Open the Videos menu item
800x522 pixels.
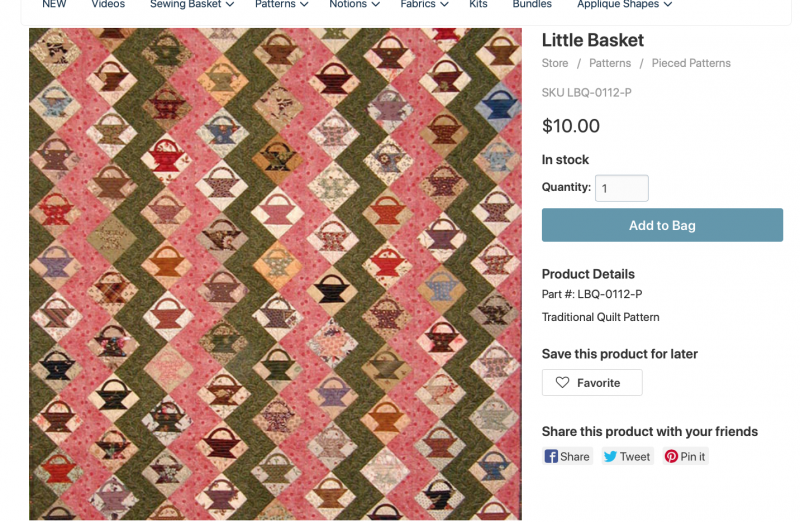point(108,5)
